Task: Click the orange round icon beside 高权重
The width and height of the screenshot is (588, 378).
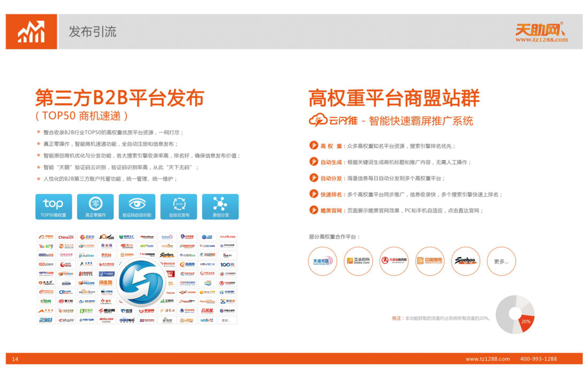Action: [313, 146]
